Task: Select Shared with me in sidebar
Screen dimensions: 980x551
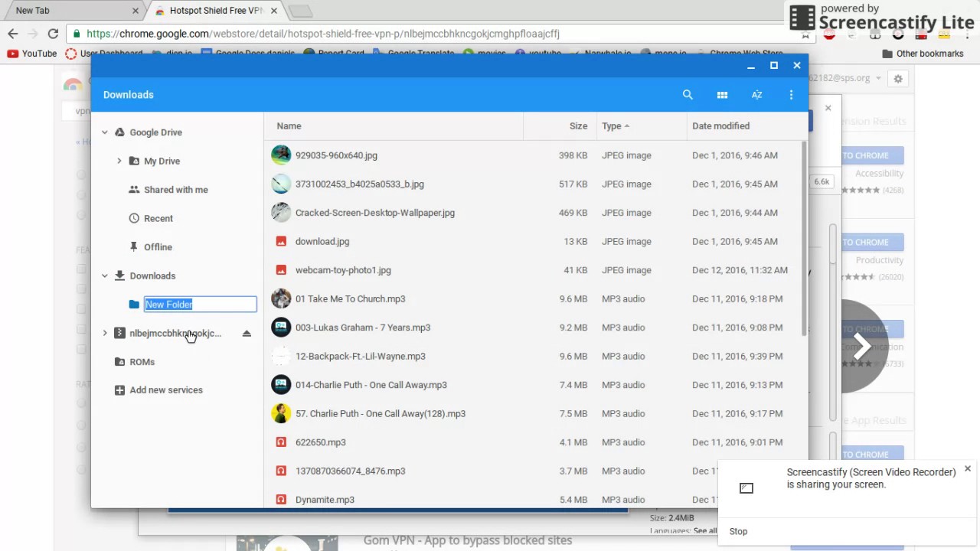Action: 176,190
